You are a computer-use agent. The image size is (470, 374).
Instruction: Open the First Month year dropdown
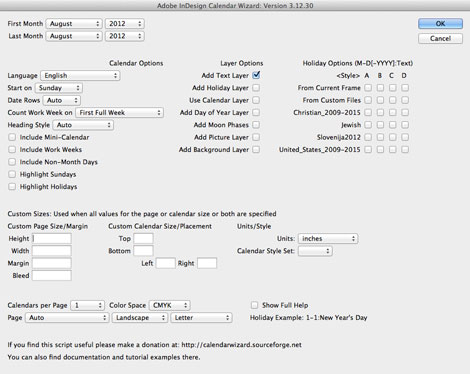(x=125, y=24)
